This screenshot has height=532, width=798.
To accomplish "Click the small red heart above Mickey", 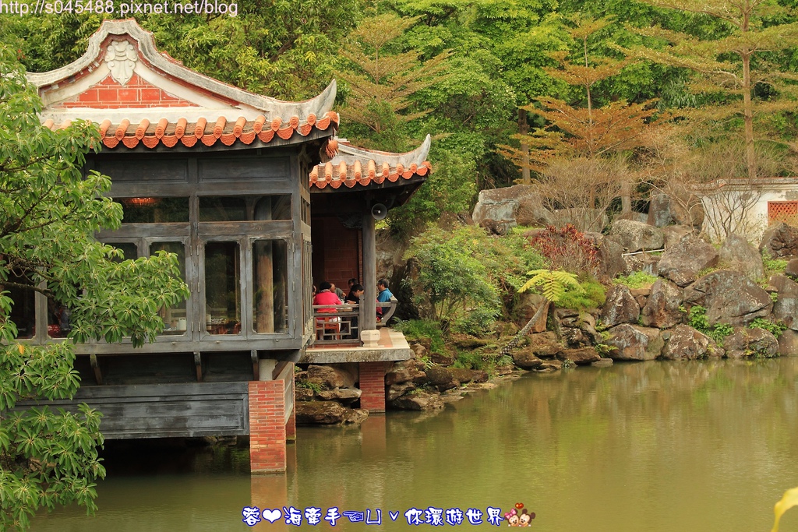I will tap(518, 506).
